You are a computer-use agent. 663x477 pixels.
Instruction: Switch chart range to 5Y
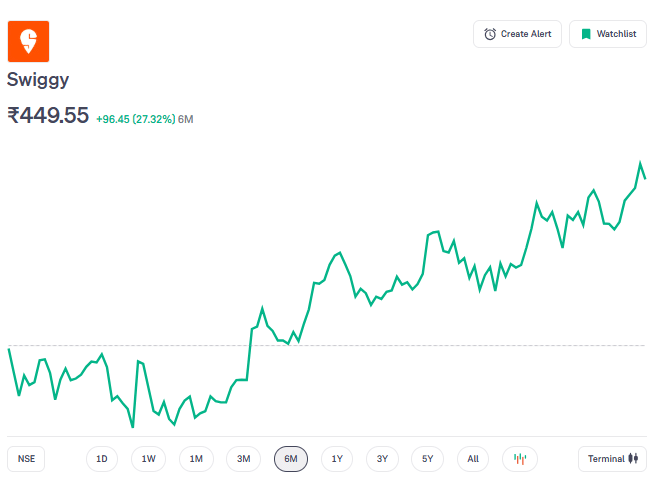427,459
